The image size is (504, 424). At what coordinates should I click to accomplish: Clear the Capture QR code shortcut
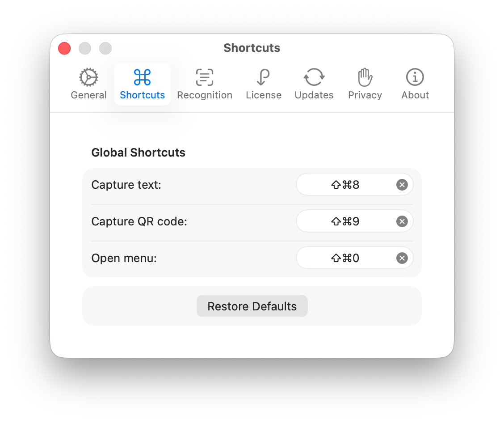pos(402,221)
